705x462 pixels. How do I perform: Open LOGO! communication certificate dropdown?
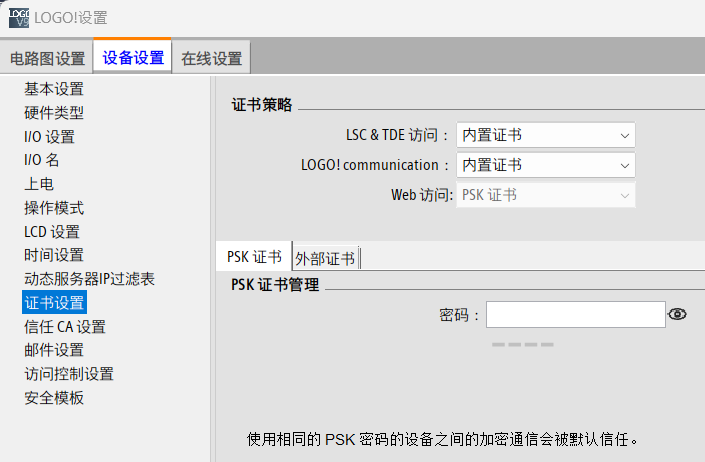(x=546, y=165)
